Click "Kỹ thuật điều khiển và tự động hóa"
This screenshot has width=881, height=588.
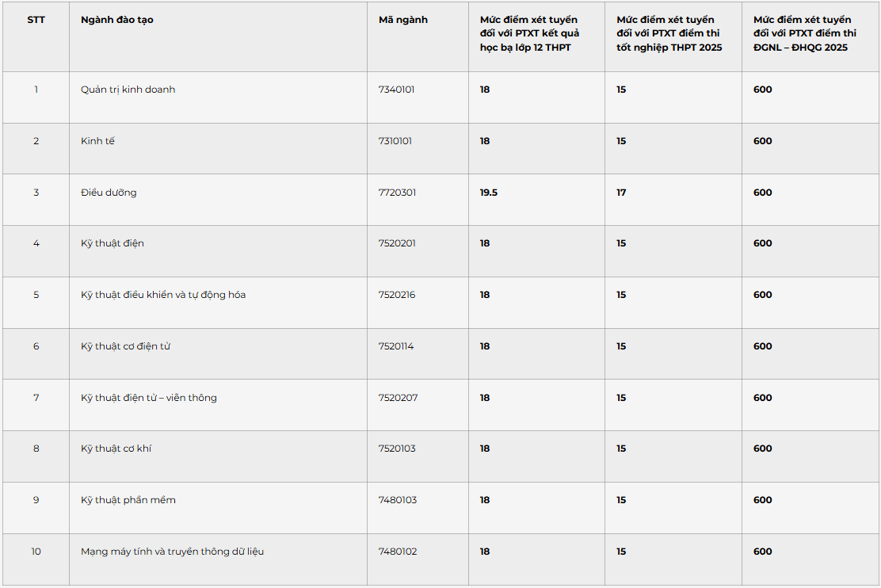coord(163,295)
